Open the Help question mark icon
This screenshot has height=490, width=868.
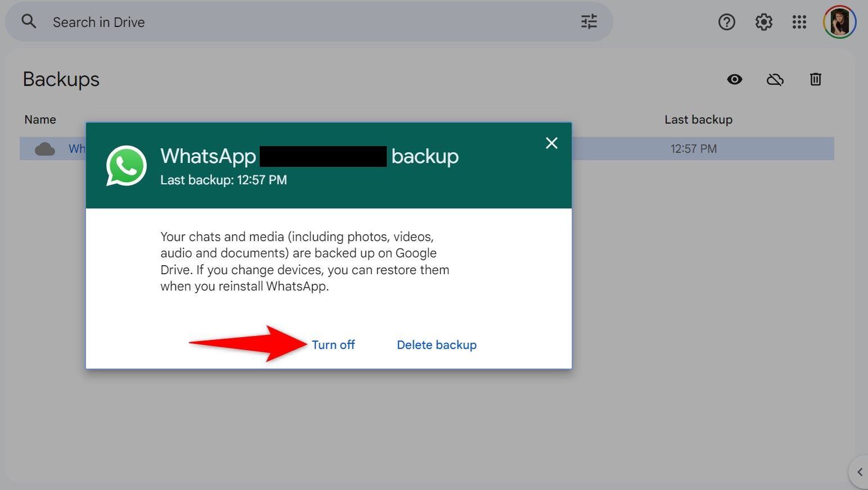[x=727, y=22]
